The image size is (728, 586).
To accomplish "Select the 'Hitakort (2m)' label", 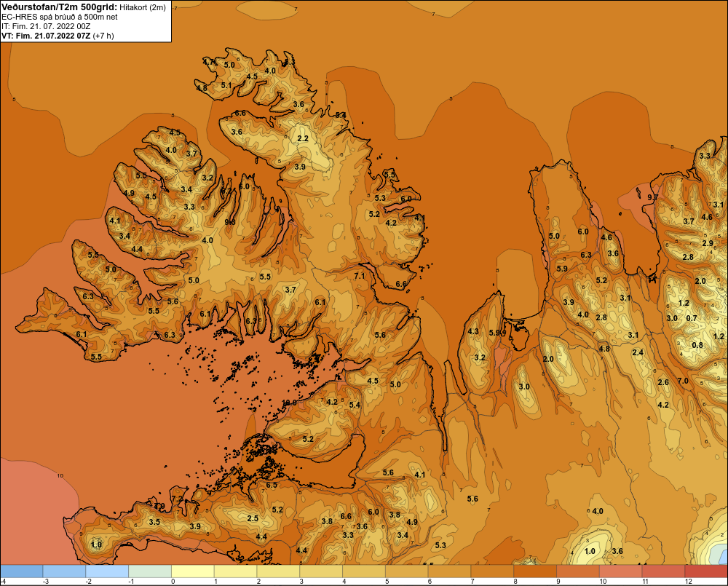I will [143, 7].
